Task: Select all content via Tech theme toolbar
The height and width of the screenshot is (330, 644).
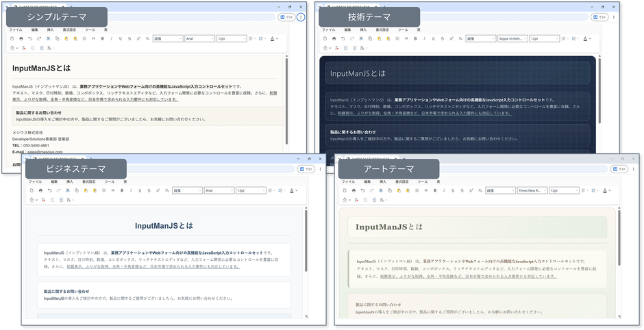Action: click(397, 38)
